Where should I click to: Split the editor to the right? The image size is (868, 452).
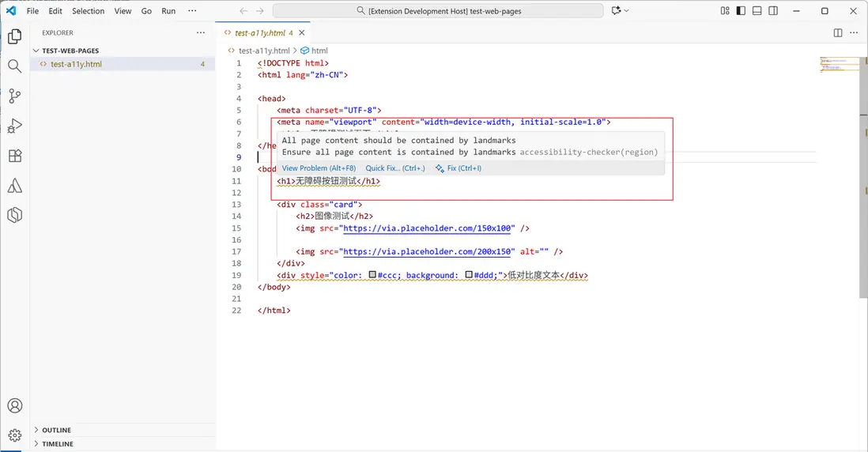coord(838,33)
